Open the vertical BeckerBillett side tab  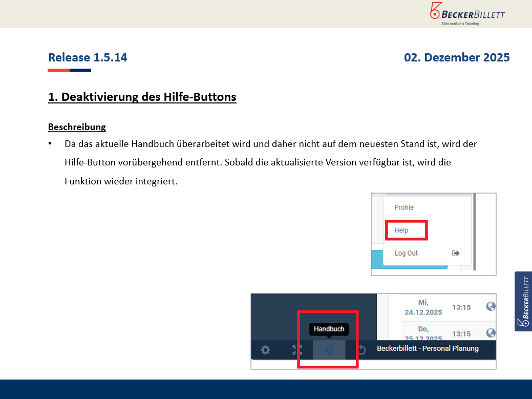523,301
